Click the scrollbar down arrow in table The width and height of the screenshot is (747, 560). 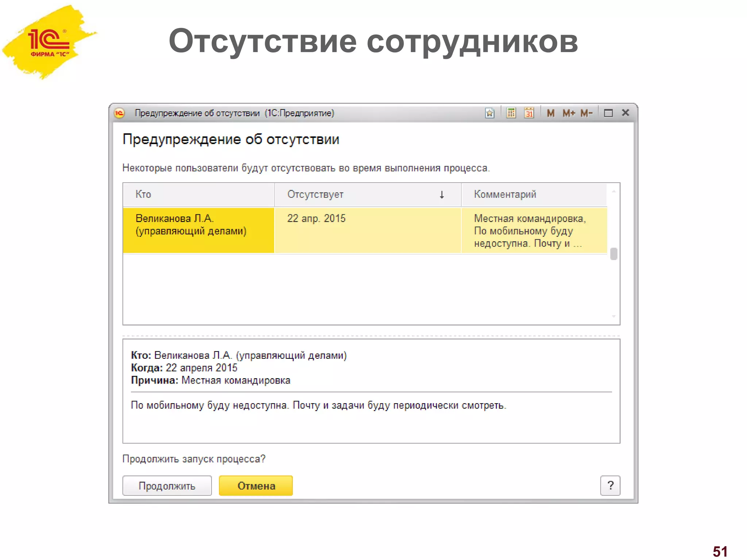614,316
